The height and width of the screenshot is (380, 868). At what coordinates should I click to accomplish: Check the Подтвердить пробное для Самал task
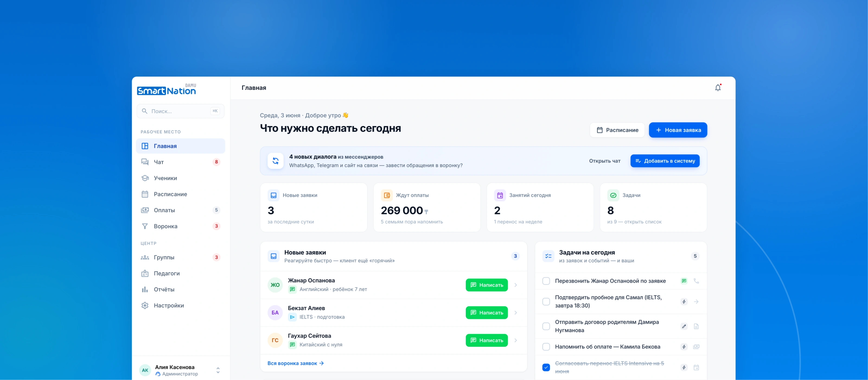point(546,302)
